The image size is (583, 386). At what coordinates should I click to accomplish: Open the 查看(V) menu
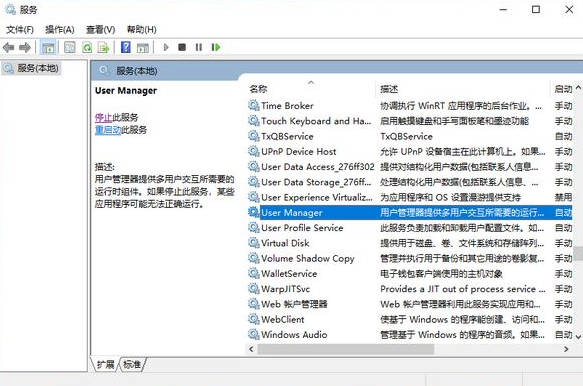[100, 29]
